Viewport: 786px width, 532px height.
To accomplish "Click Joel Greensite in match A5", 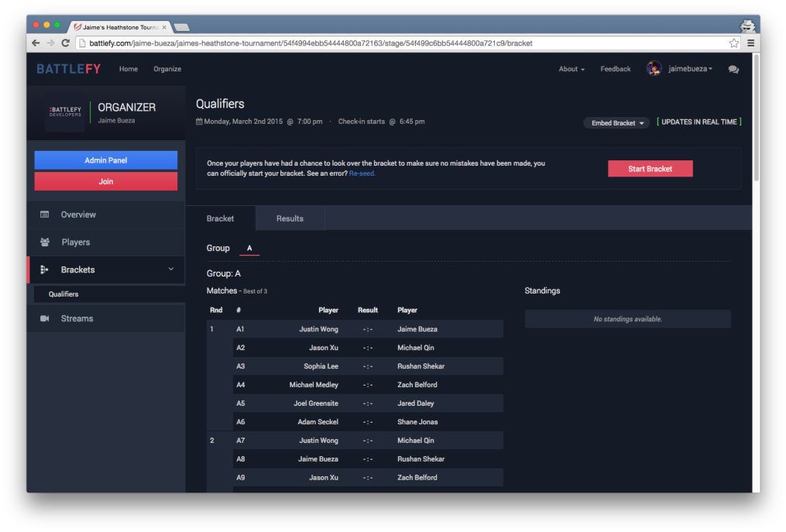I will click(x=316, y=403).
